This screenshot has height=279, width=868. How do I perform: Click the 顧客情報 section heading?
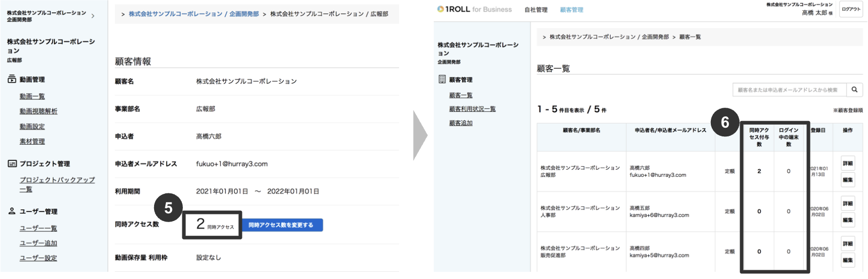[133, 62]
